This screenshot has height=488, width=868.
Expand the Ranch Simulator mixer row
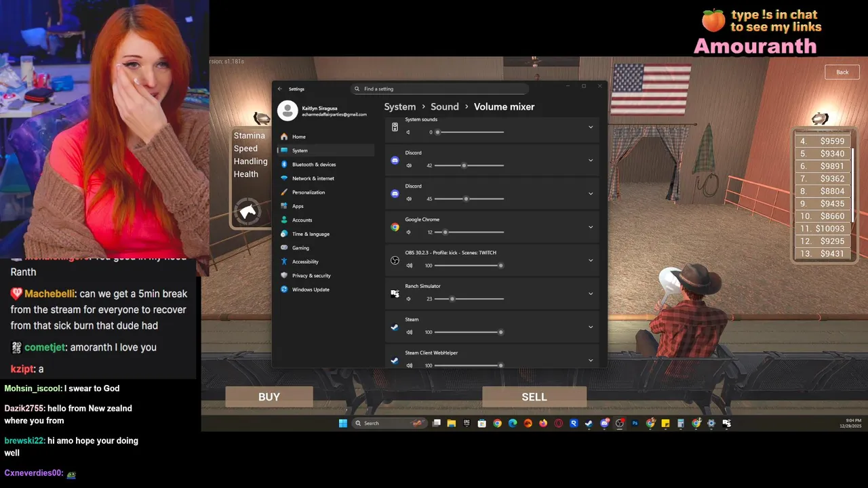tap(591, 293)
